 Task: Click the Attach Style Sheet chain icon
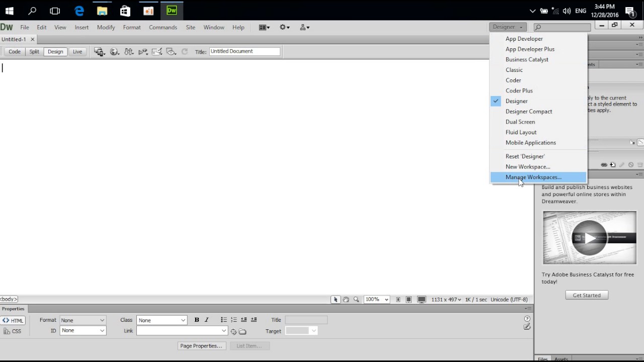604,165
